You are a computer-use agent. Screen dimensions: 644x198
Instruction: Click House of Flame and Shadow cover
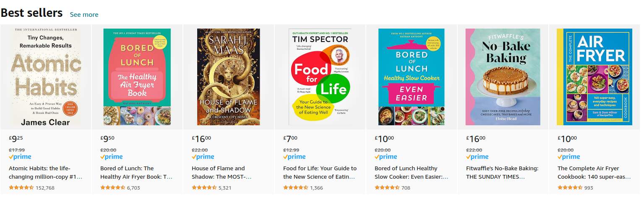pyautogui.click(x=229, y=77)
